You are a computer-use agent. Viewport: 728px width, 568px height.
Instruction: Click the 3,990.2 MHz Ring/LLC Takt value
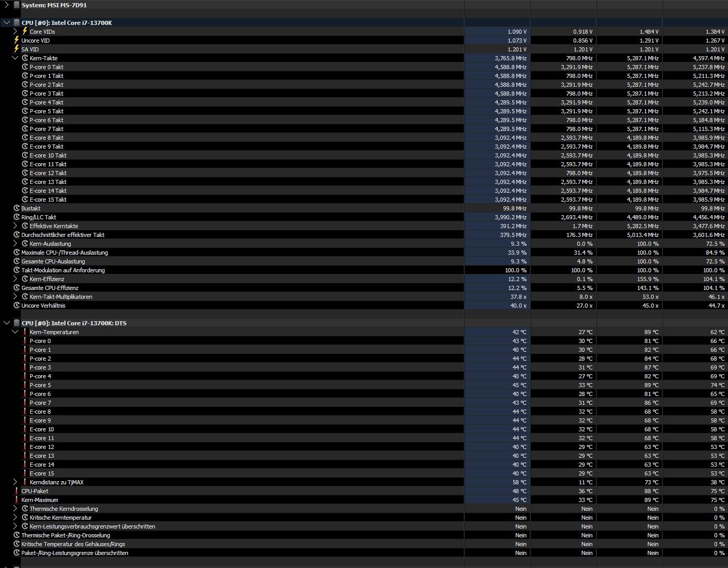[510, 217]
